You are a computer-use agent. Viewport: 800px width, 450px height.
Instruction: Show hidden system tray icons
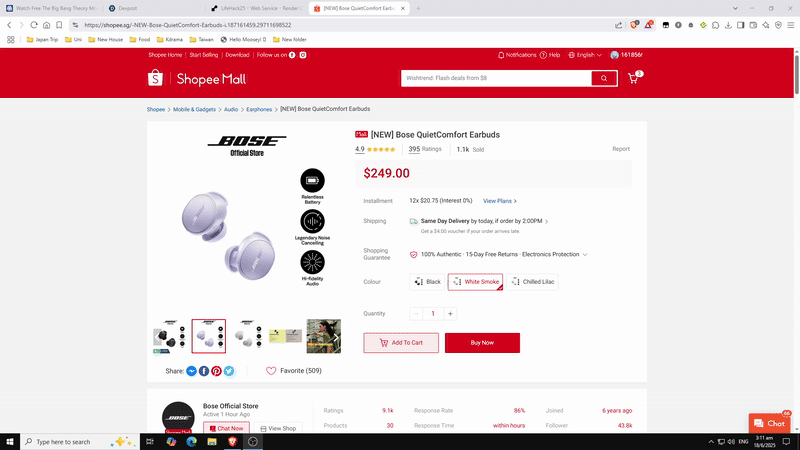pos(711,442)
